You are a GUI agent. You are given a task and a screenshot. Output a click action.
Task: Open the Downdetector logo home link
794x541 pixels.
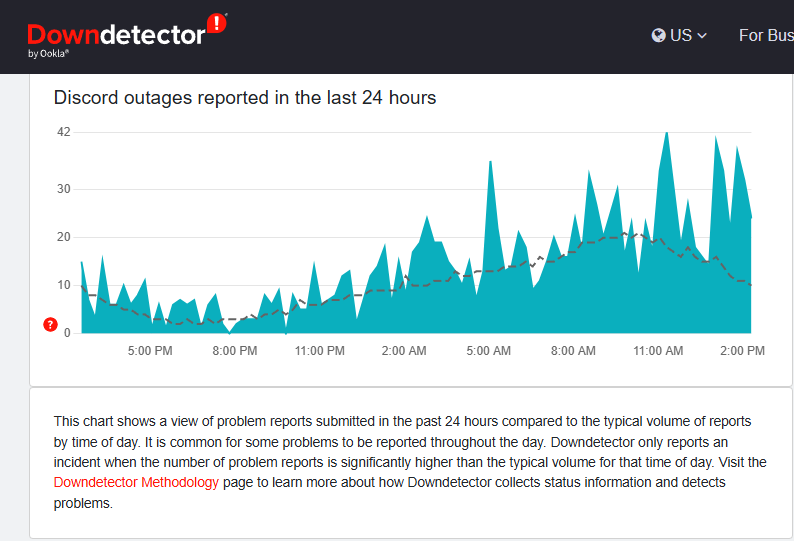tap(127, 35)
